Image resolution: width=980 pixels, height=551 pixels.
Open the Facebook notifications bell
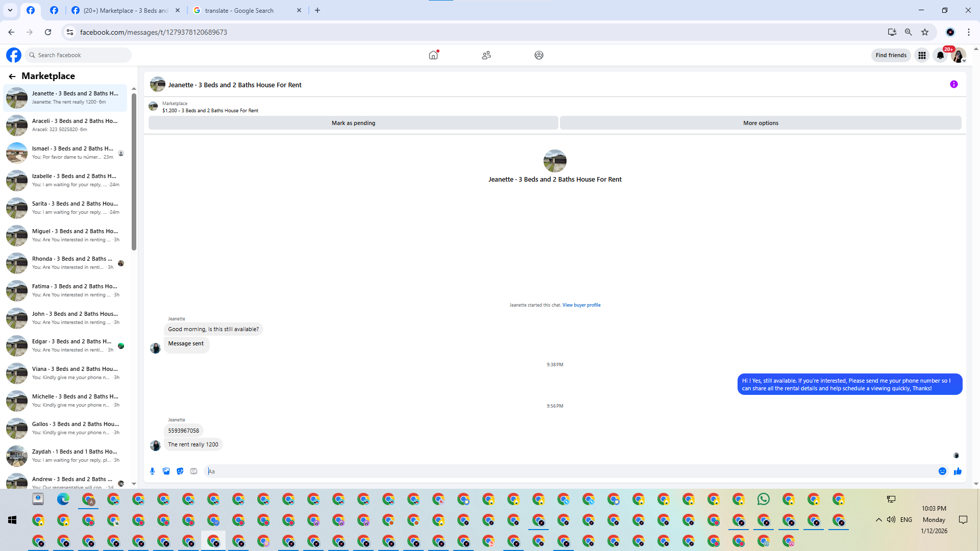940,55
